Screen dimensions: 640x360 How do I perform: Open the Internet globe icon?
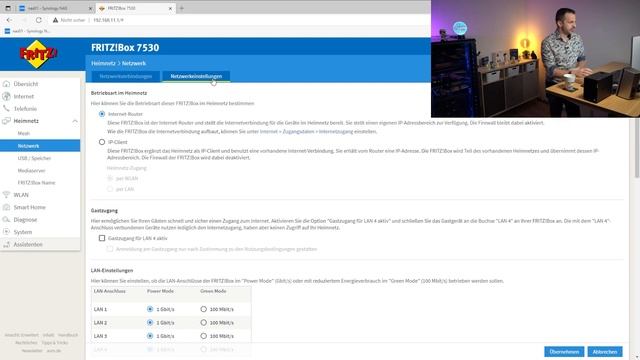tap(6, 96)
